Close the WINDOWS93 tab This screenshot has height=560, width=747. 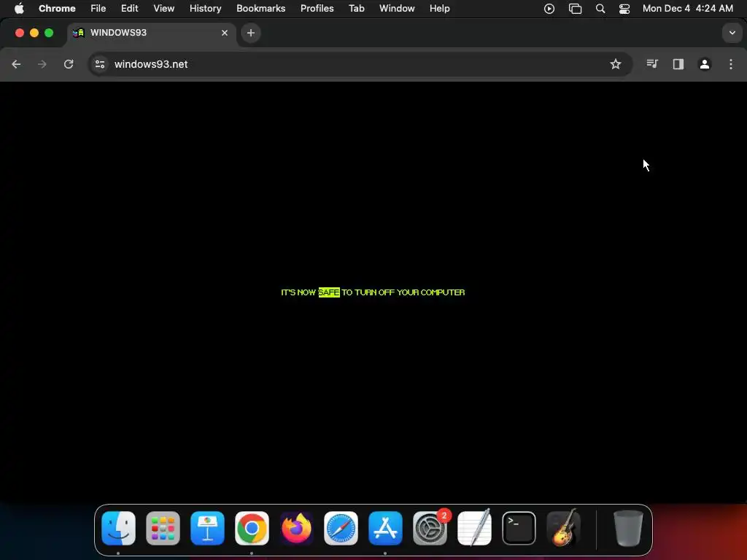225,33
